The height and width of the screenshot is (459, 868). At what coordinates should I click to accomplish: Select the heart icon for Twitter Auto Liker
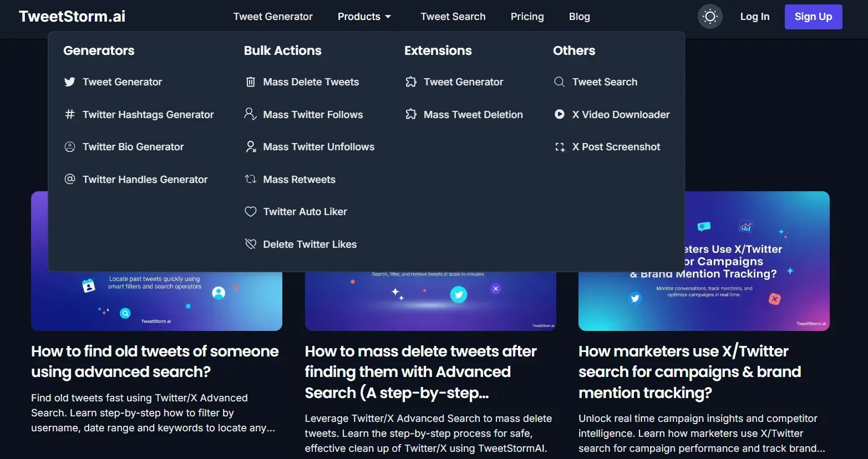click(251, 211)
